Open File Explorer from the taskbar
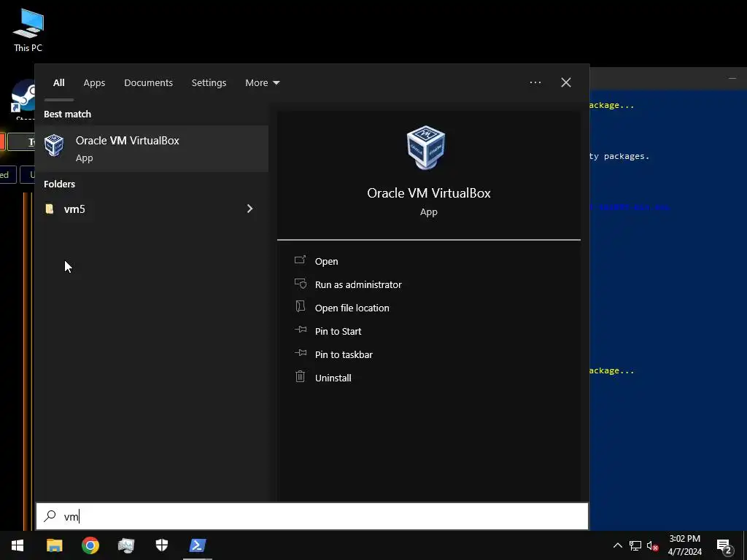Screen dimensions: 747x560 (x=54, y=545)
